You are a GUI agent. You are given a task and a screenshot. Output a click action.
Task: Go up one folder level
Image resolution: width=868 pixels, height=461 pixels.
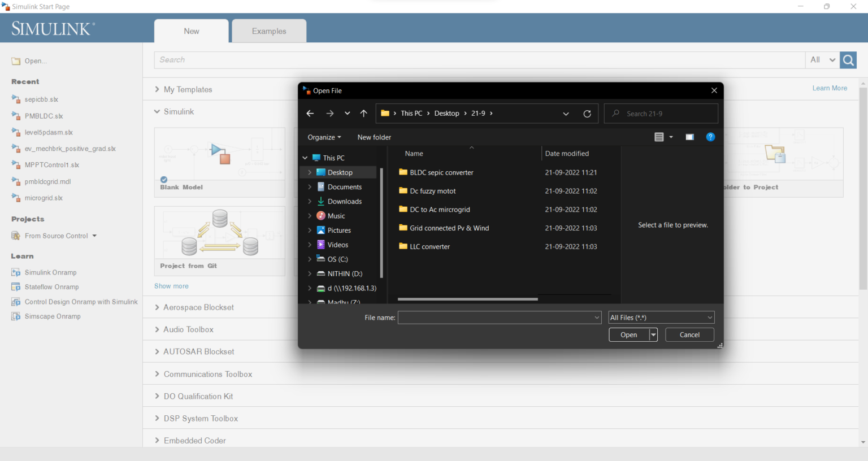click(x=363, y=114)
